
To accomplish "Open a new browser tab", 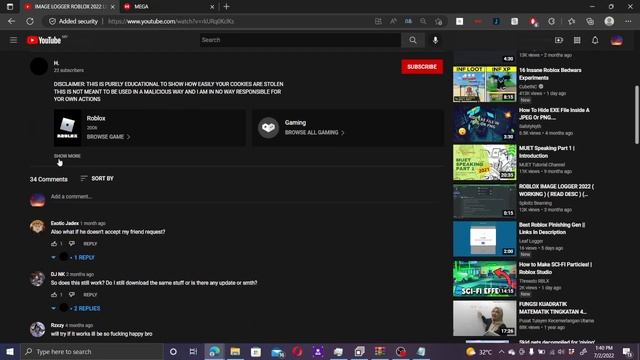I will [x=227, y=7].
